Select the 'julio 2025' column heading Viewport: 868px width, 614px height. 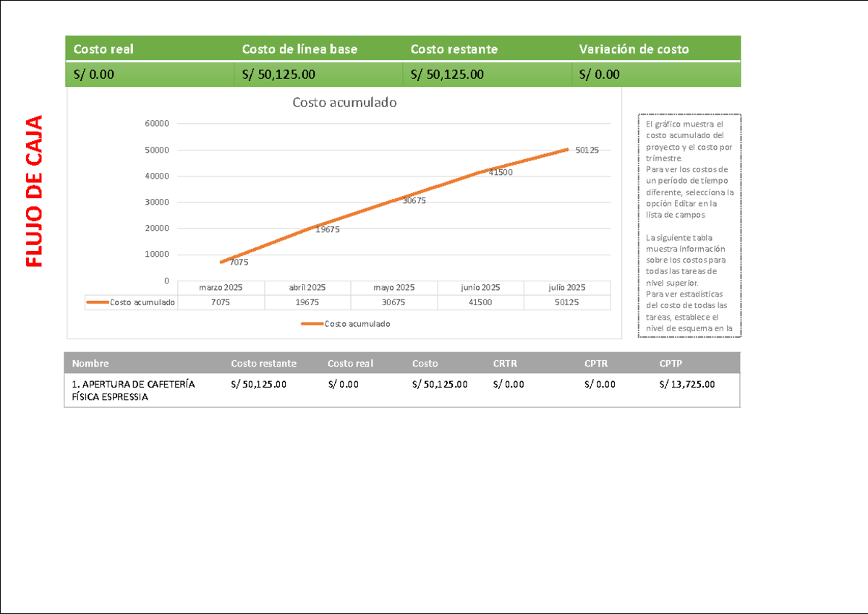tap(567, 287)
